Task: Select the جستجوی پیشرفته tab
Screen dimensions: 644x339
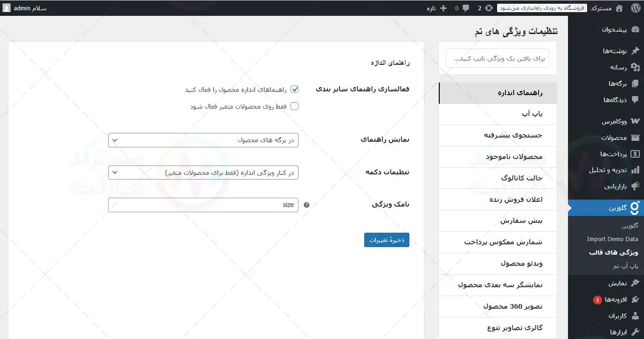Action: click(498, 136)
